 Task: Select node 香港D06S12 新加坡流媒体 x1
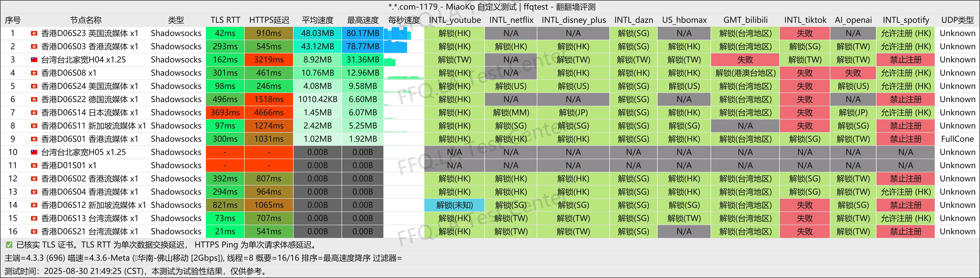click(x=94, y=205)
